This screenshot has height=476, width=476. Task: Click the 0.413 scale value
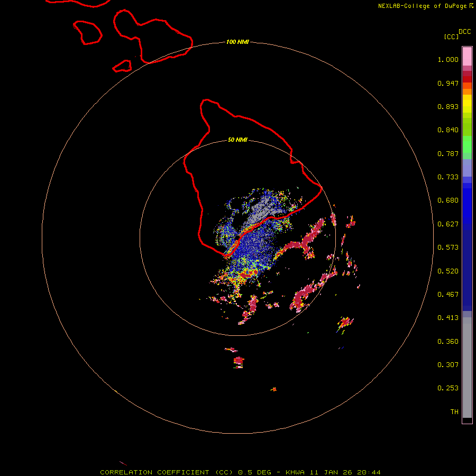pyautogui.click(x=448, y=318)
